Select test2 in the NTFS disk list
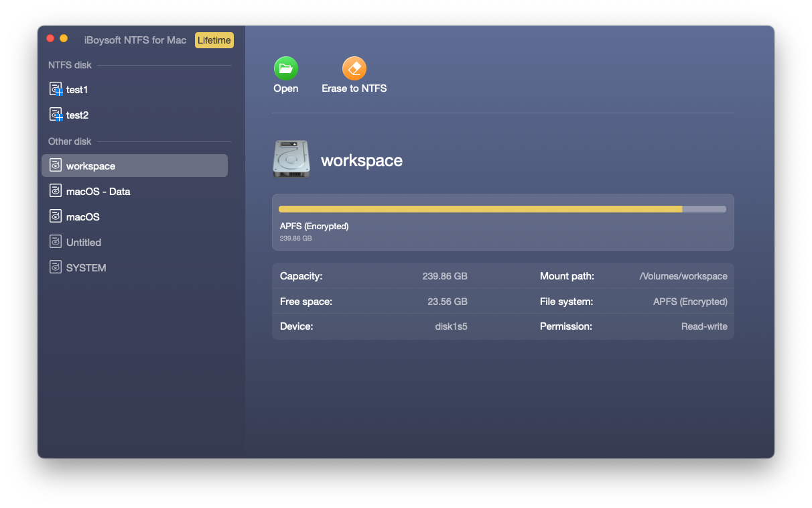This screenshot has height=508, width=812. 135,115
